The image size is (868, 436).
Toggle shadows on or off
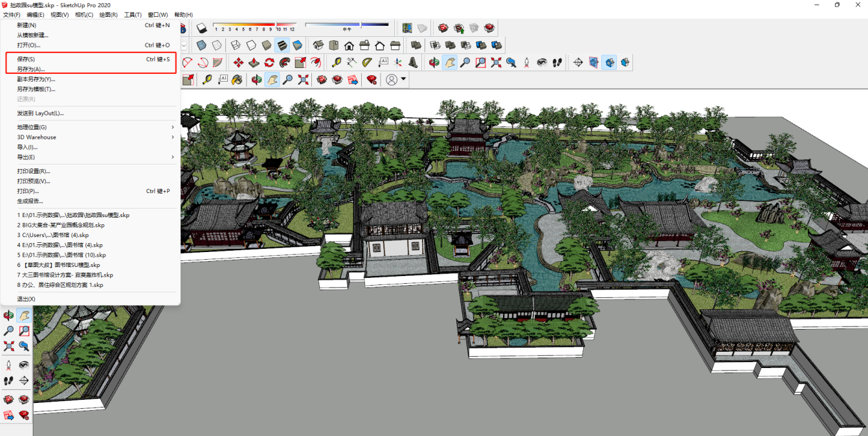pos(201,29)
